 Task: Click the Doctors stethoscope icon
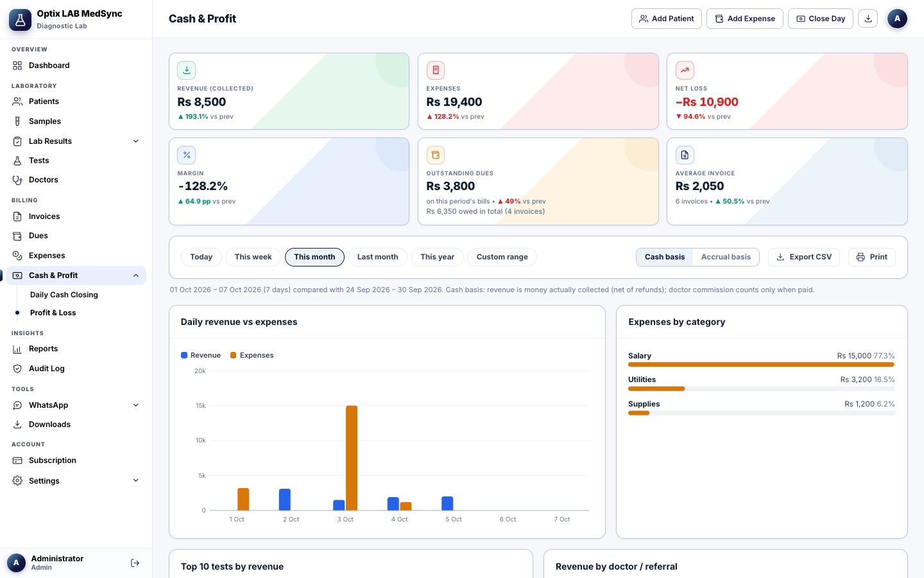coord(17,180)
